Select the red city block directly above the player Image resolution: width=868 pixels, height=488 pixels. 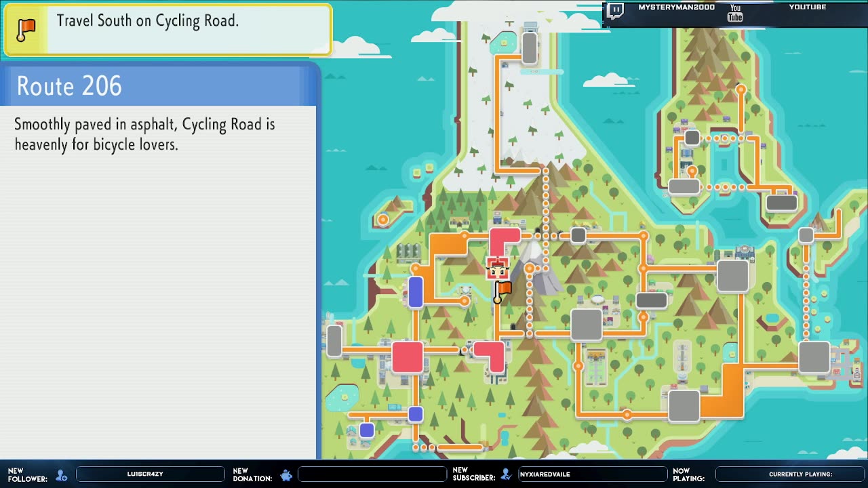(503, 243)
